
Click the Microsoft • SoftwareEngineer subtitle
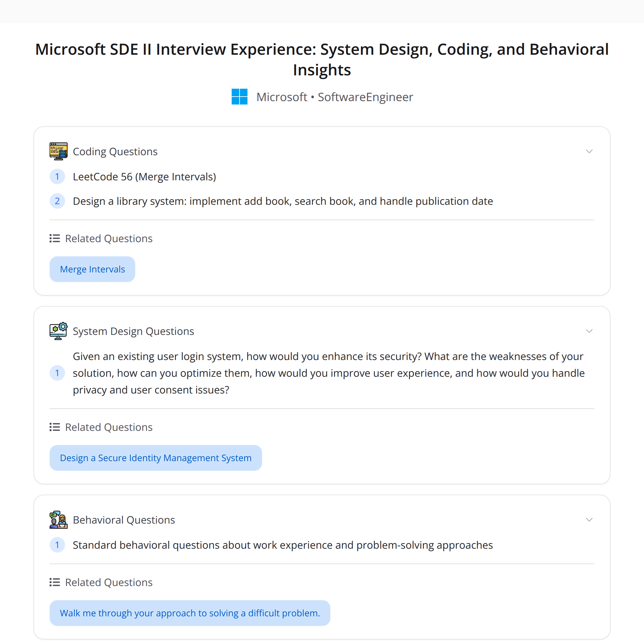pos(335,97)
